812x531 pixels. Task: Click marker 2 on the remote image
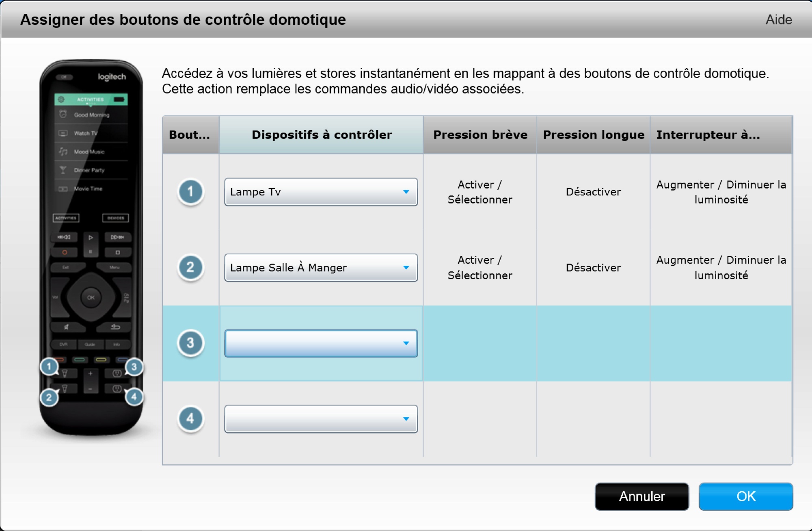49,397
